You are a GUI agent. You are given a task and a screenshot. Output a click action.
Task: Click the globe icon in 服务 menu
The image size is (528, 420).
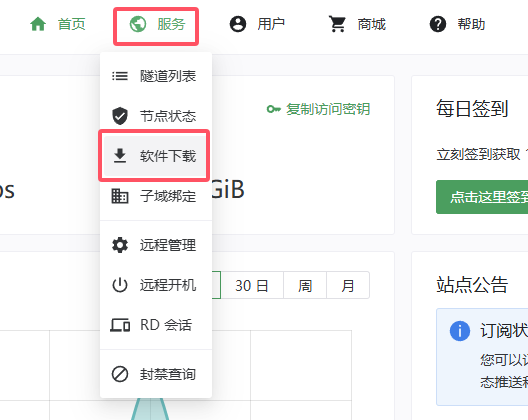click(138, 24)
